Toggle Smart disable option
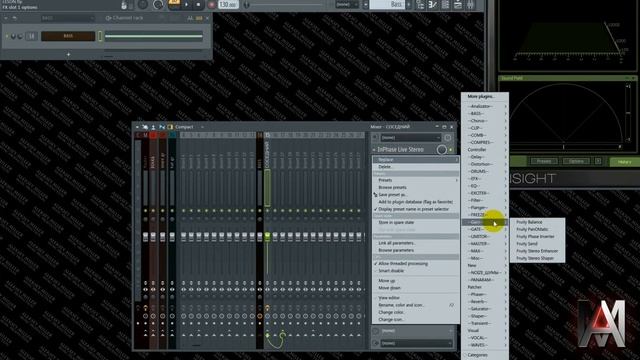640x360 pixels. [415, 271]
